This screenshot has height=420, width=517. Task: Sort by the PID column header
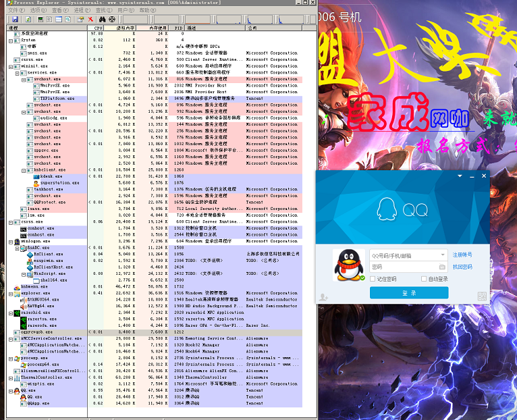coord(177,28)
